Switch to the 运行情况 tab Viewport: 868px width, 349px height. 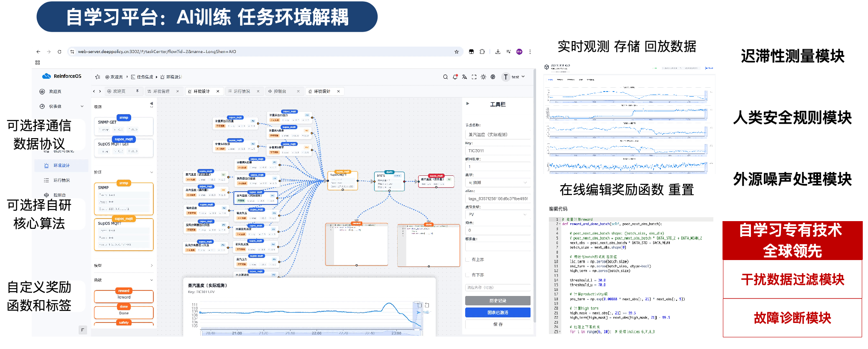coord(242,92)
